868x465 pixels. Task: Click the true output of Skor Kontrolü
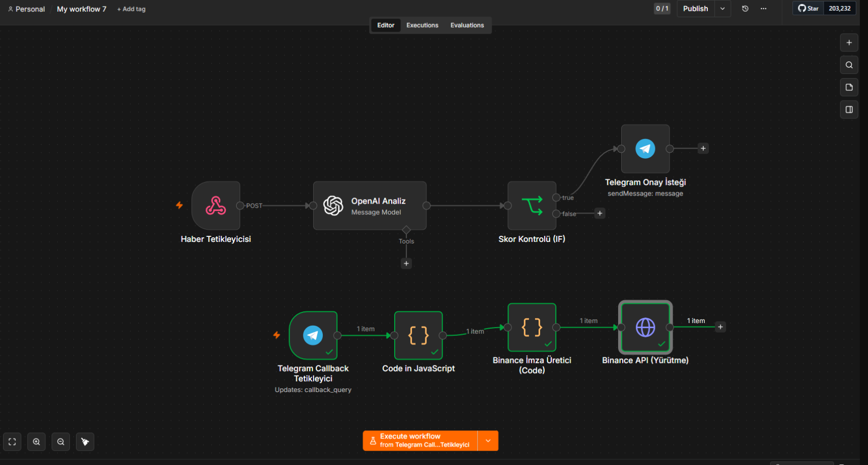pyautogui.click(x=556, y=198)
